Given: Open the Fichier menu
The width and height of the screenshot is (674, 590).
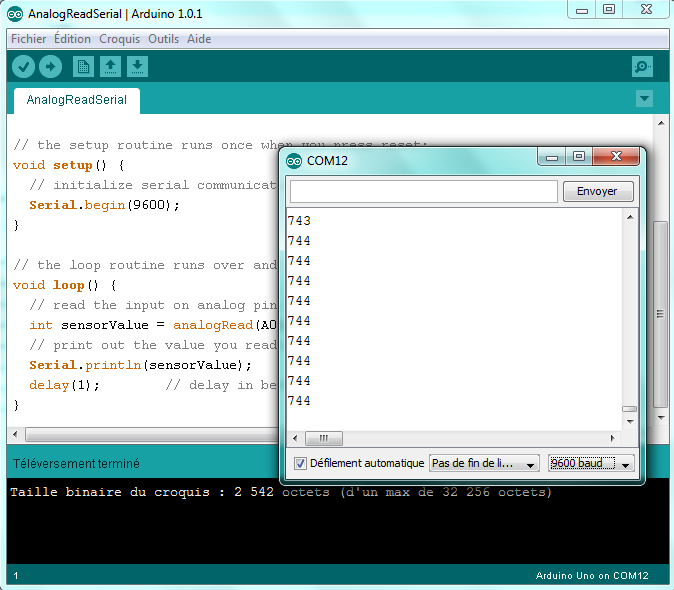Looking at the screenshot, I should coord(28,39).
